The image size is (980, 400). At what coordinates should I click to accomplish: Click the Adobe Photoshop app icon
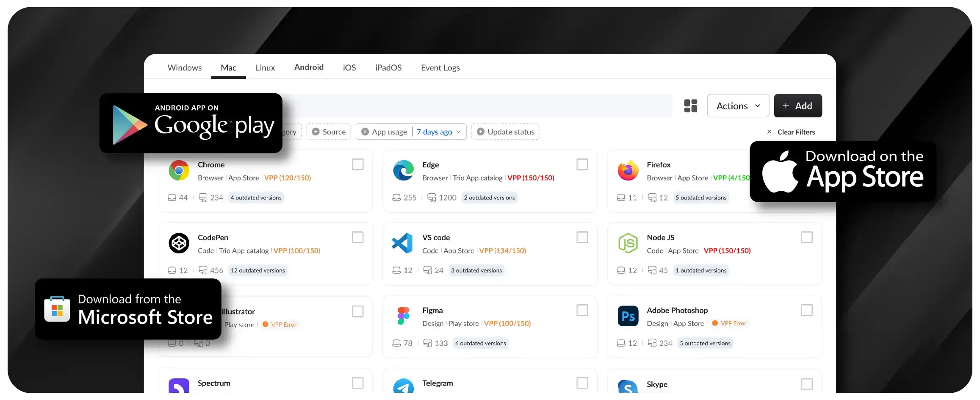pyautogui.click(x=628, y=316)
